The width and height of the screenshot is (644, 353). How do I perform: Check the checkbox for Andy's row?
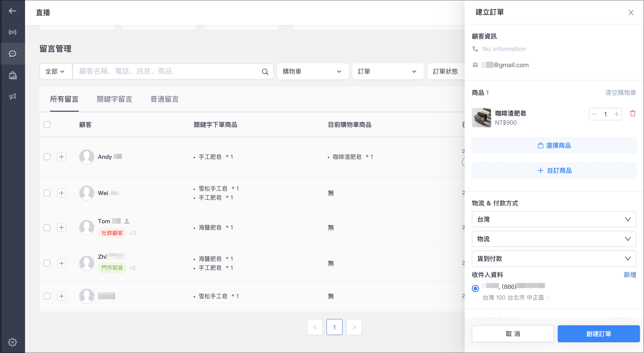click(47, 157)
